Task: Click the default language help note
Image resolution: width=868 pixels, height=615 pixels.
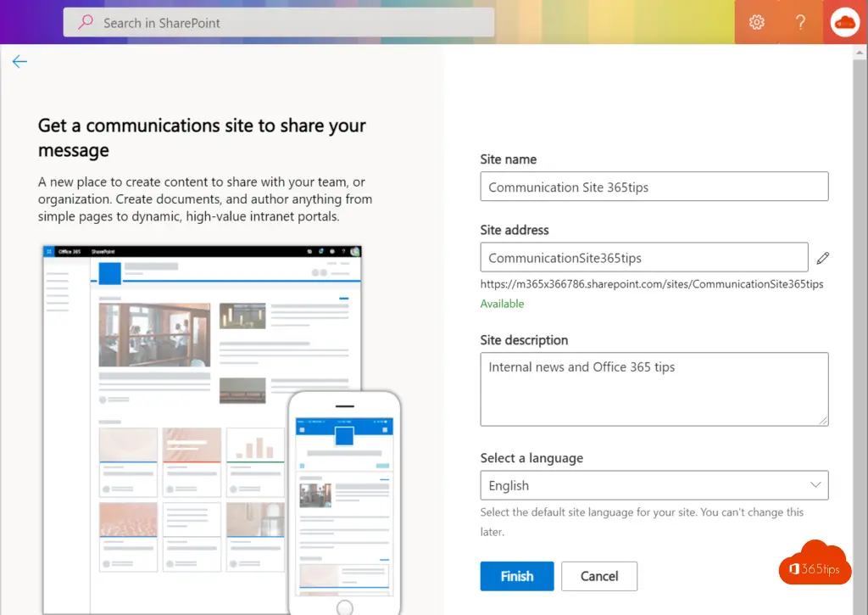Action: click(643, 522)
